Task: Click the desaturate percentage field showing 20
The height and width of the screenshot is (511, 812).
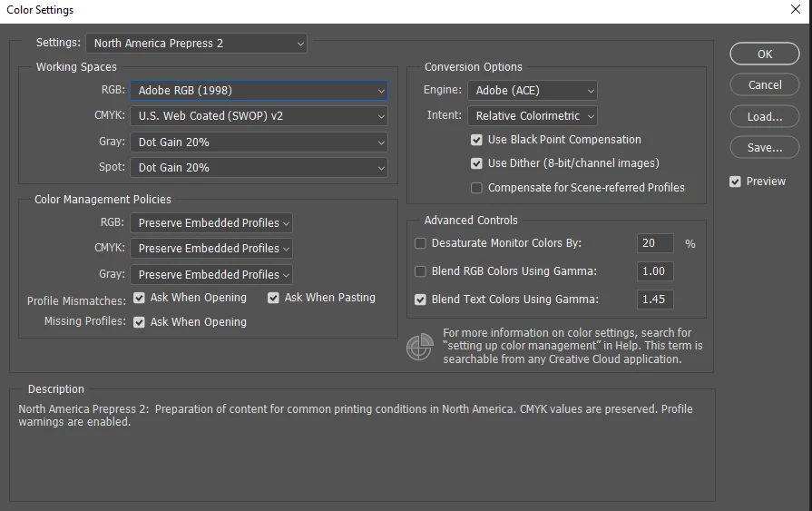Action: click(x=655, y=243)
